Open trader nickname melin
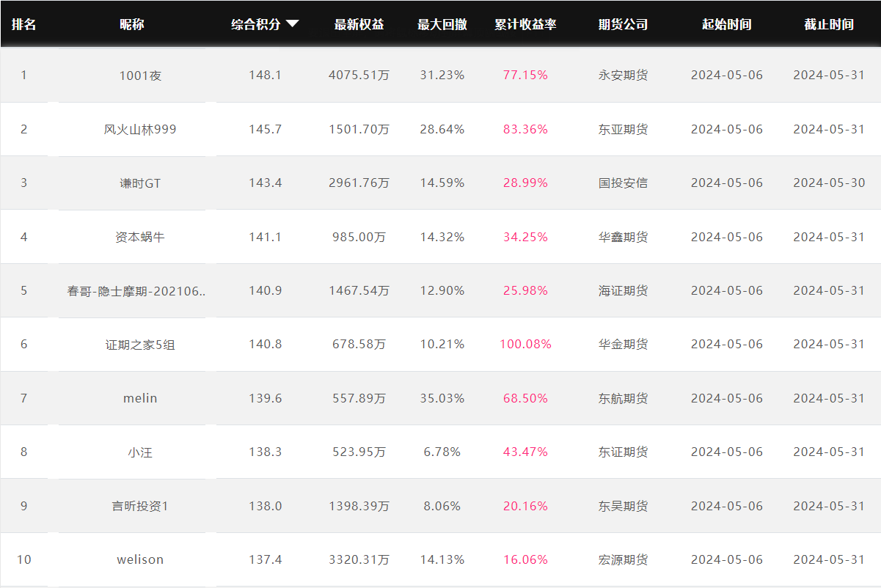Image resolution: width=881 pixels, height=588 pixels. pos(140,398)
